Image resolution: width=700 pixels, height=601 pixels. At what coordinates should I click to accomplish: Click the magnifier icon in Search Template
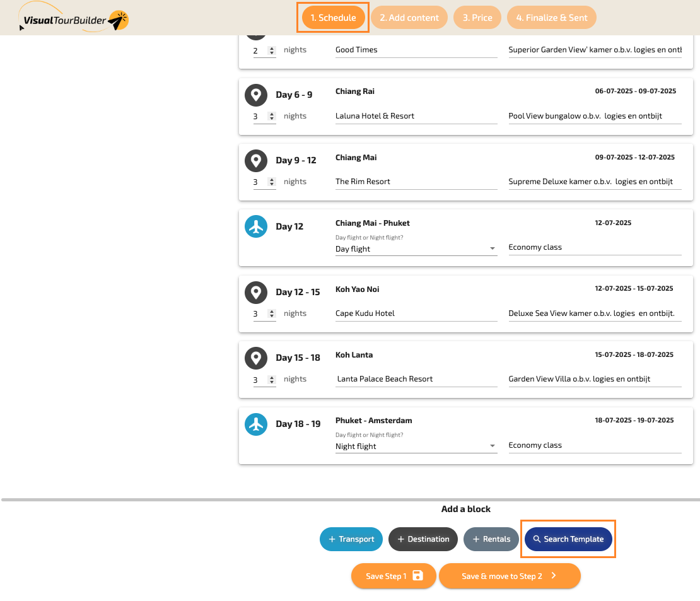click(x=537, y=539)
